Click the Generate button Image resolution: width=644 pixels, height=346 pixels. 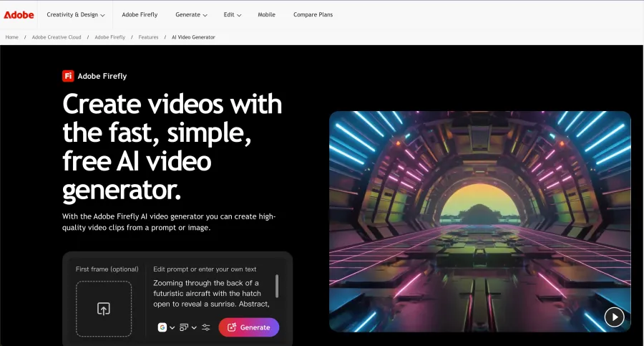click(249, 327)
